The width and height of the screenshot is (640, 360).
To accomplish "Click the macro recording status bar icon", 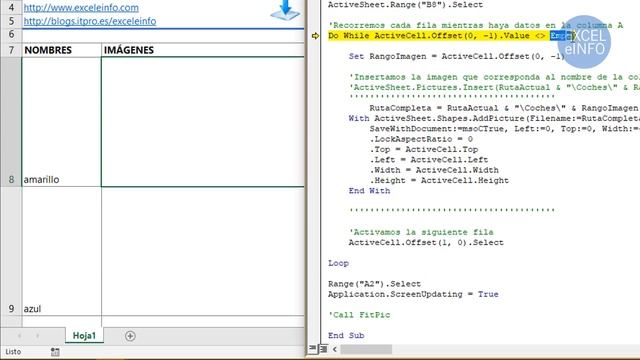I will [x=55, y=352].
